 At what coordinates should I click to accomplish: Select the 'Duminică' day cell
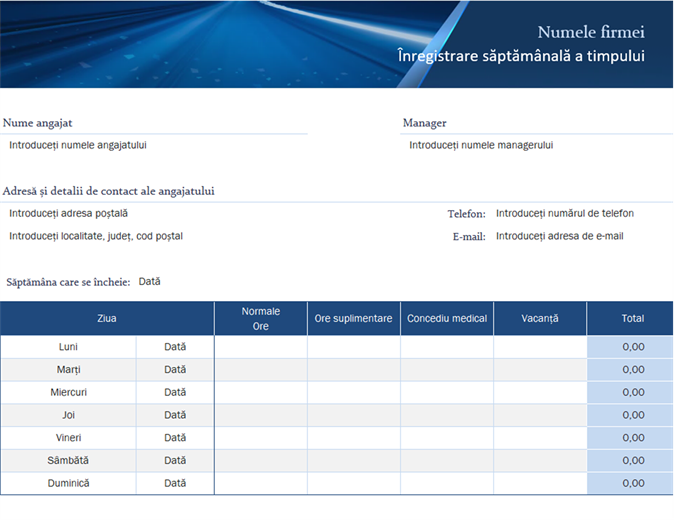pyautogui.click(x=68, y=483)
